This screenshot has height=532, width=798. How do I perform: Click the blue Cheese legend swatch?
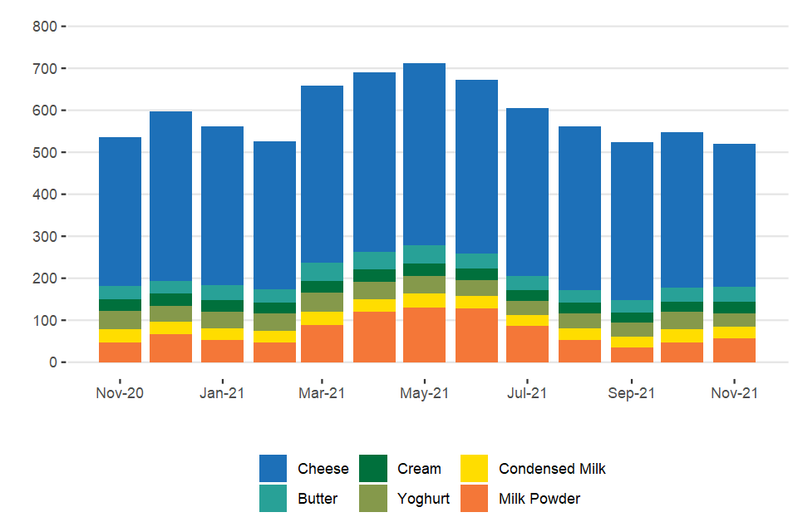click(x=273, y=469)
